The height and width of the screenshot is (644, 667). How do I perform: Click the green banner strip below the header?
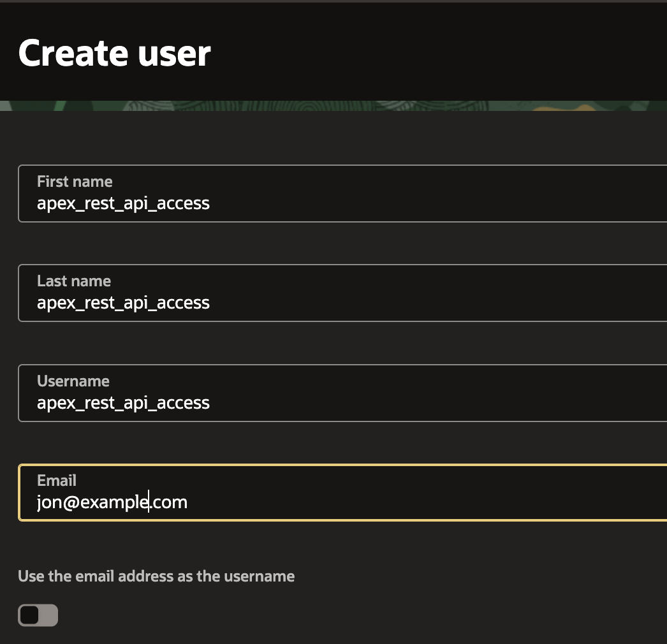pos(333,106)
